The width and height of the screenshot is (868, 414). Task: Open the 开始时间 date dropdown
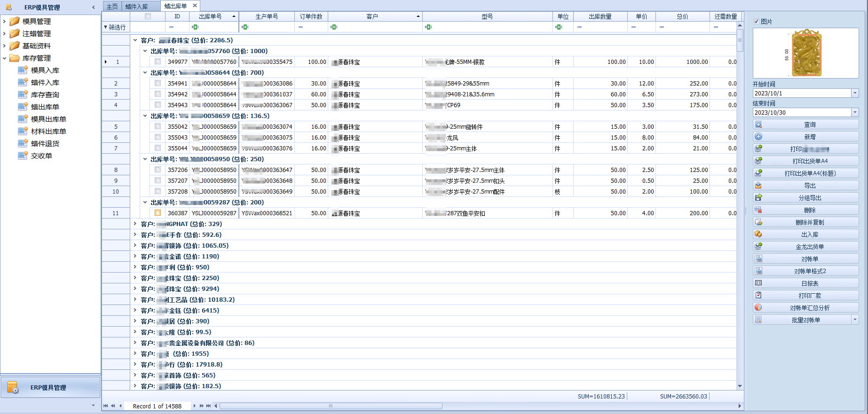point(855,94)
